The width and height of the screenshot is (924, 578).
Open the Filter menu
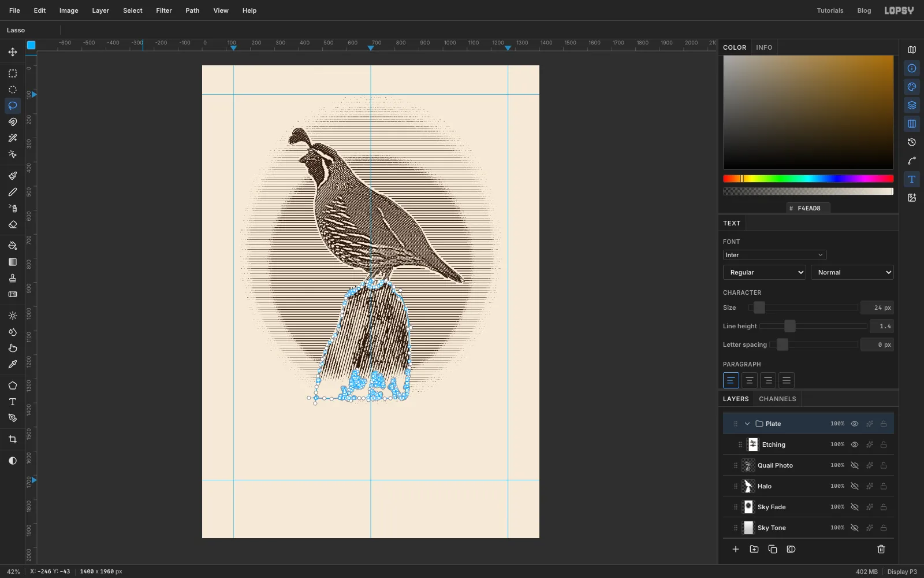[x=164, y=10]
